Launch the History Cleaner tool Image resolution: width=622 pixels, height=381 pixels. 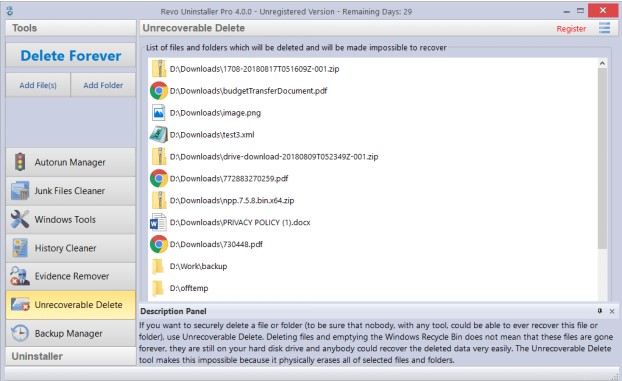point(71,248)
